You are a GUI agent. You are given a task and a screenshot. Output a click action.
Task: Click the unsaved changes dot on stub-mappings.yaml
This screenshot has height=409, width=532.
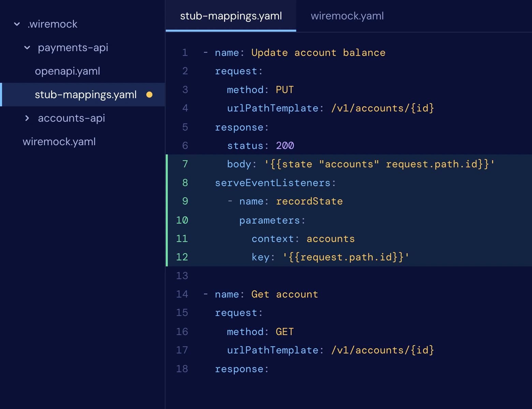(x=149, y=94)
